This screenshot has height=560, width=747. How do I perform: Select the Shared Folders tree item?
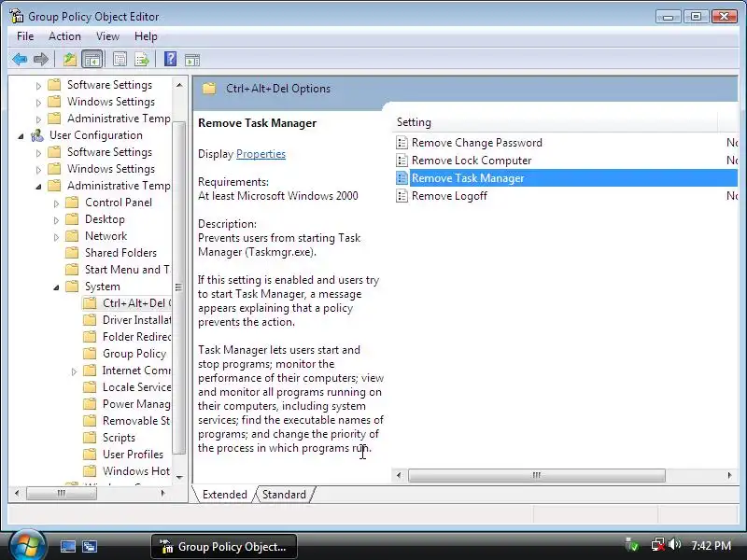pyautogui.click(x=120, y=253)
